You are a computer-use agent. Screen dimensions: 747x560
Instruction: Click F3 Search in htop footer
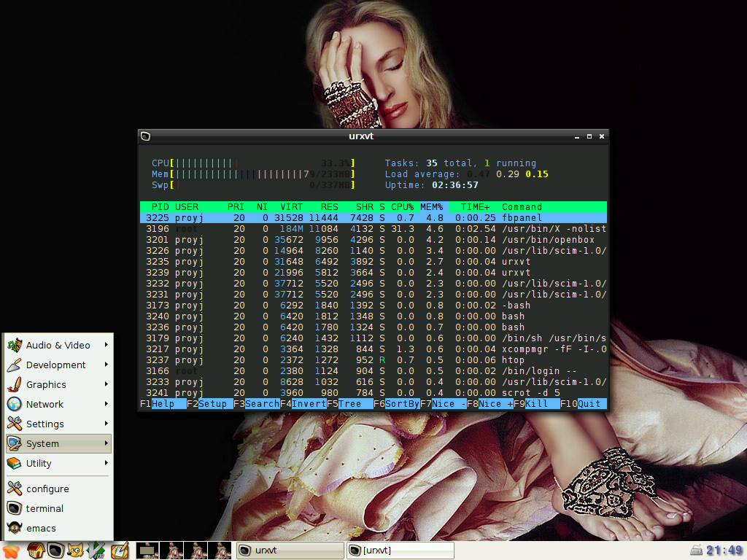click(x=256, y=404)
